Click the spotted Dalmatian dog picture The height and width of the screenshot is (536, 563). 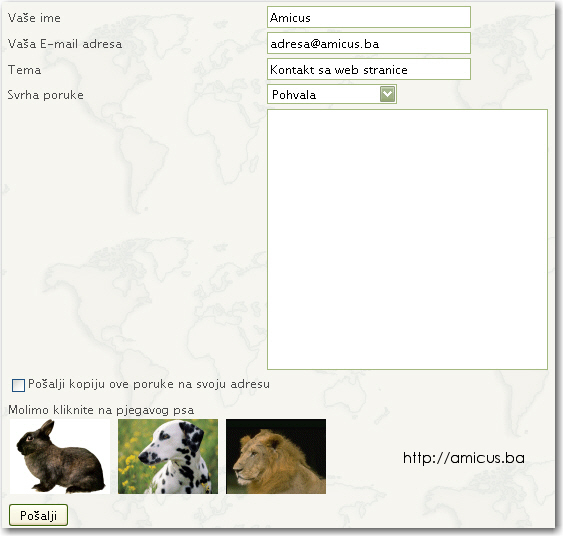click(168, 456)
